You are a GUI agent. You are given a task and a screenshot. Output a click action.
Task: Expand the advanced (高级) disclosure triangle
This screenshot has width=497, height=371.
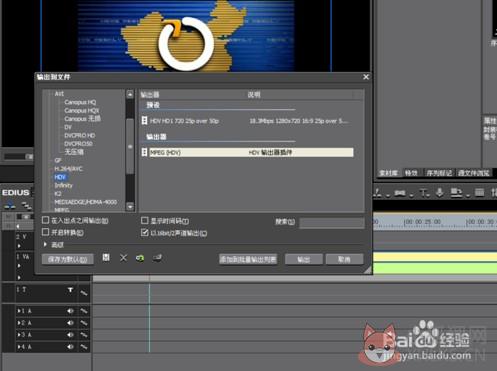(x=45, y=244)
